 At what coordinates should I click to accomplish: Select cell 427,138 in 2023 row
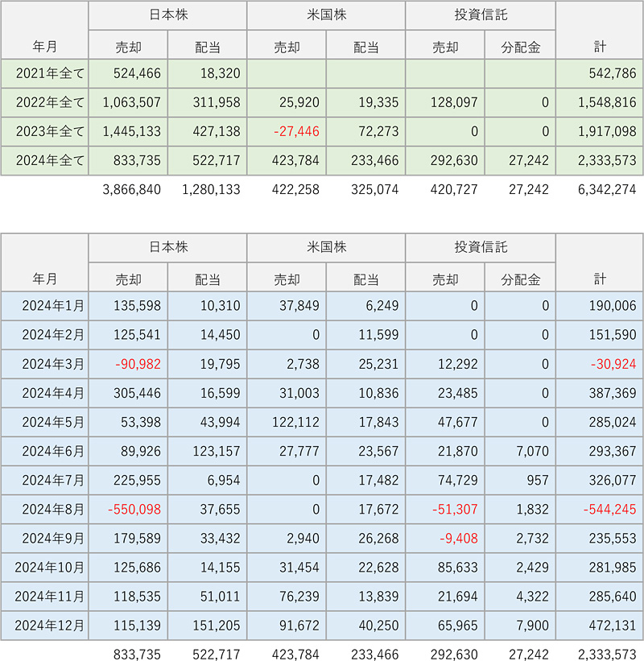point(217,131)
